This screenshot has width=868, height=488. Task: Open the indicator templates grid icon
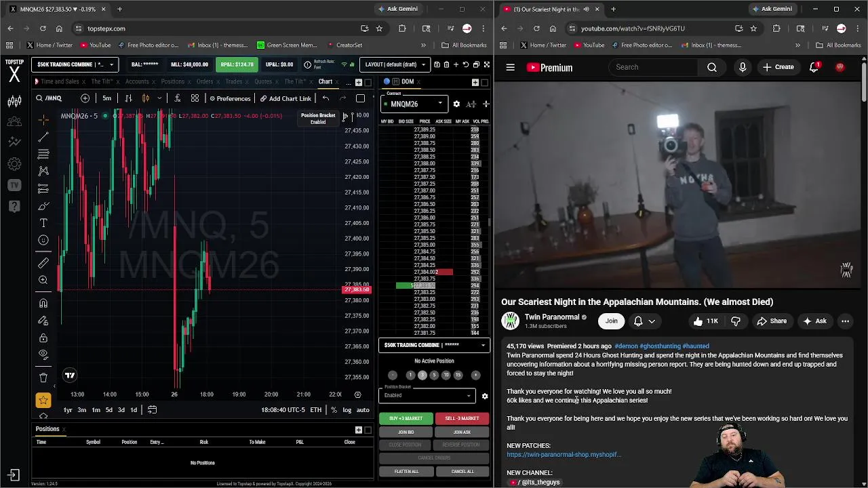[x=195, y=98]
